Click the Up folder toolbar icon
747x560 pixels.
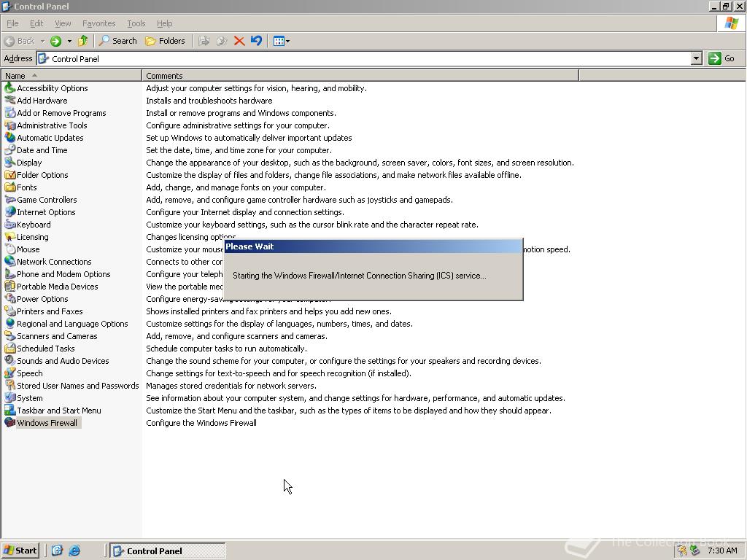(x=83, y=41)
